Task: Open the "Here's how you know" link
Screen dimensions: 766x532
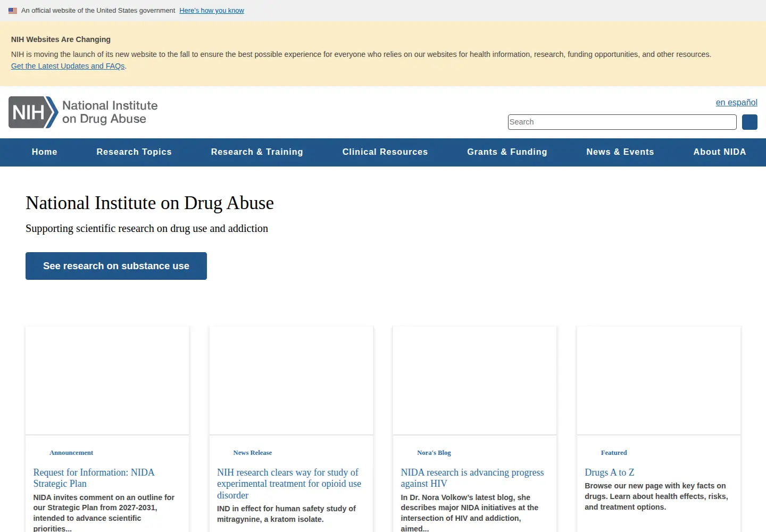Action: [x=212, y=11]
